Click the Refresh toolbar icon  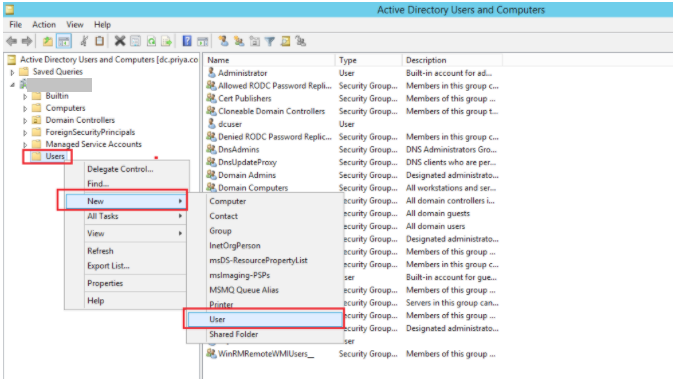151,41
